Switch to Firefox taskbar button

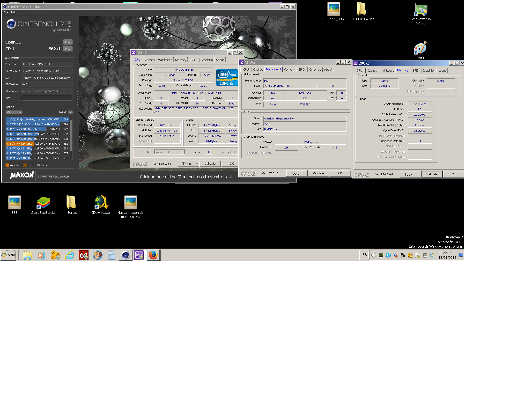153,255
